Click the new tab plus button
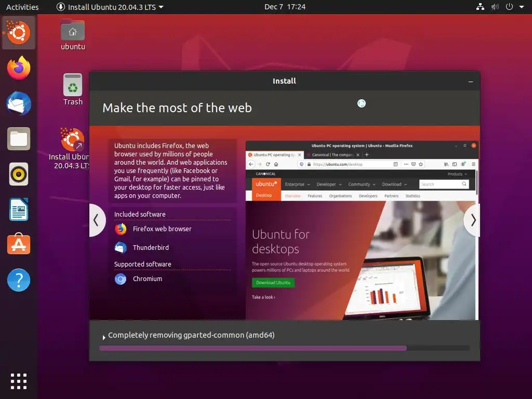532x399 pixels. [366, 155]
